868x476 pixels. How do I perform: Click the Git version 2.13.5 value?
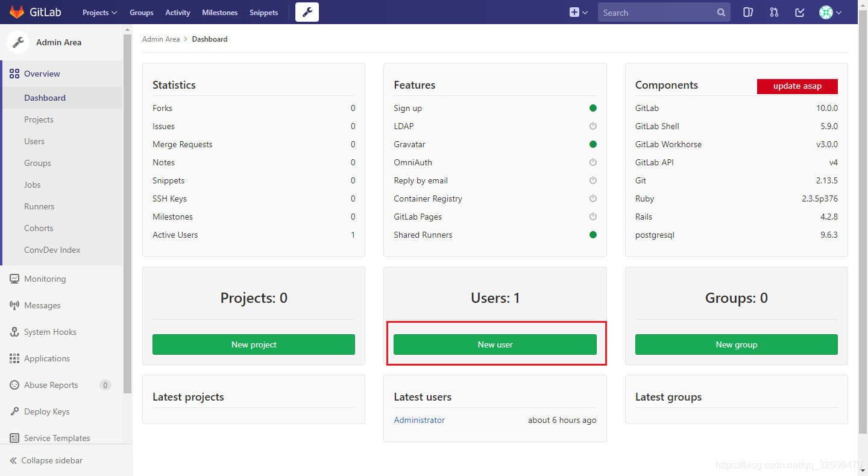tap(826, 180)
